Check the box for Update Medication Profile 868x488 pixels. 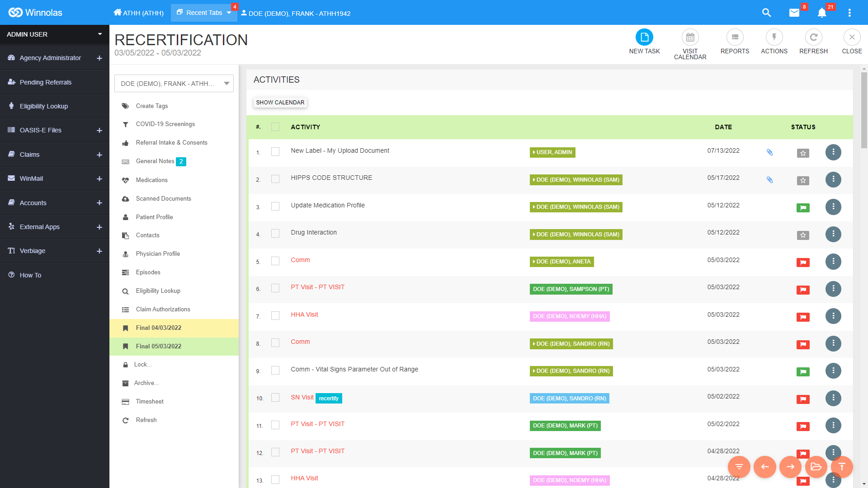pos(275,206)
